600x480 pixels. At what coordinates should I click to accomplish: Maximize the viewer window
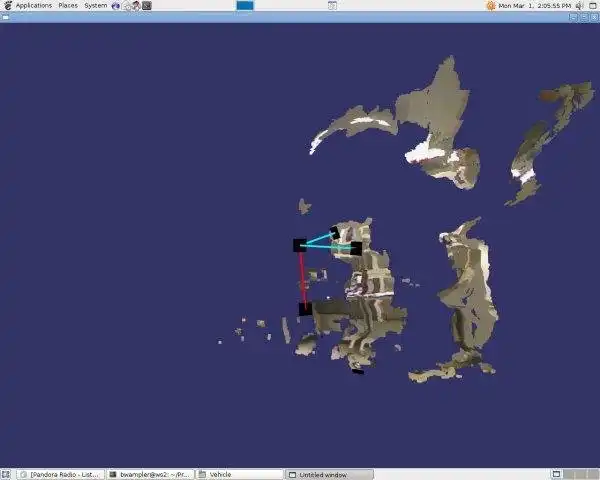pyautogui.click(x=584, y=17)
